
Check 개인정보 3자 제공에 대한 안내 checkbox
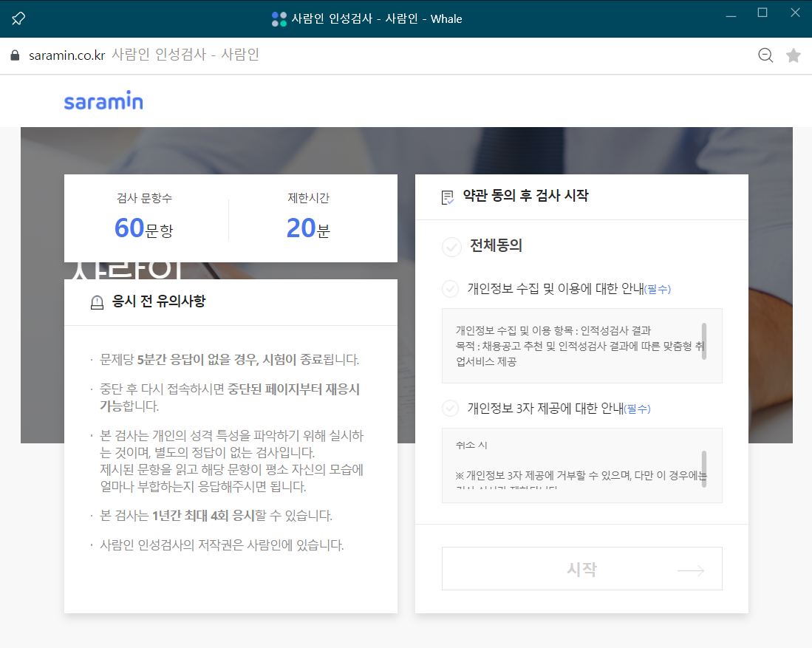coord(451,408)
